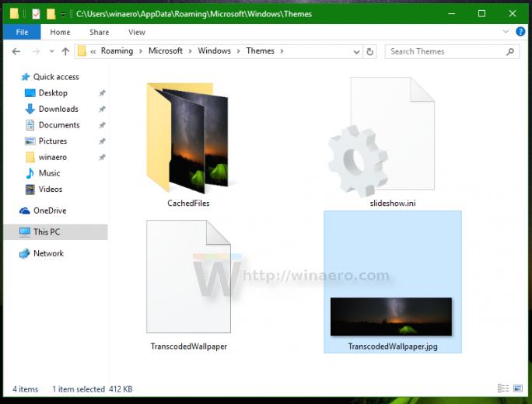Open the File menu tab
Image resolution: width=532 pixels, height=404 pixels.
coord(22,32)
